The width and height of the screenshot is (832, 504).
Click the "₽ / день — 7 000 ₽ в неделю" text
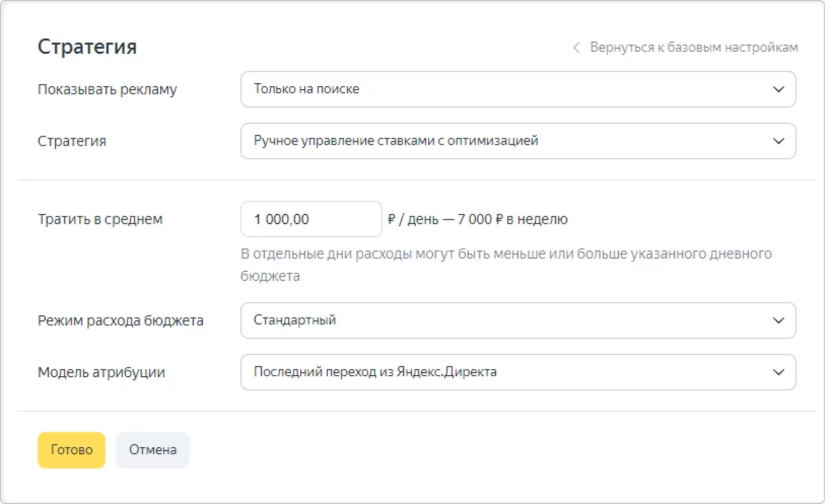[477, 220]
